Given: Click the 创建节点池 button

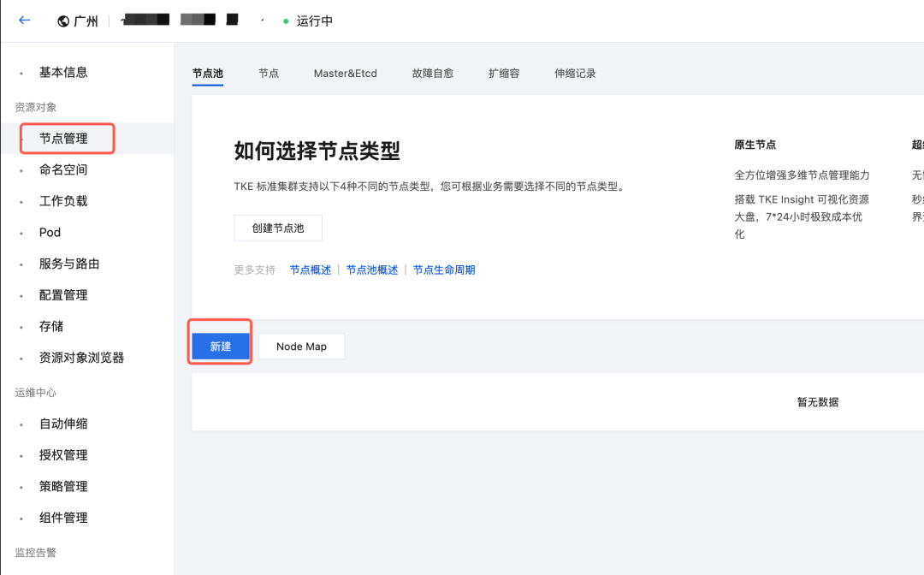Looking at the screenshot, I should pos(278,228).
